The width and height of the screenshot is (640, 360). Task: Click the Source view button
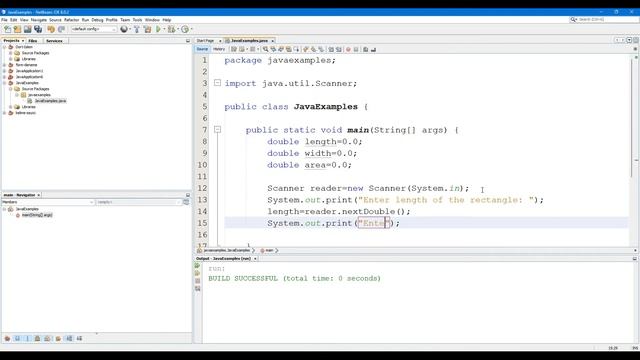202,49
